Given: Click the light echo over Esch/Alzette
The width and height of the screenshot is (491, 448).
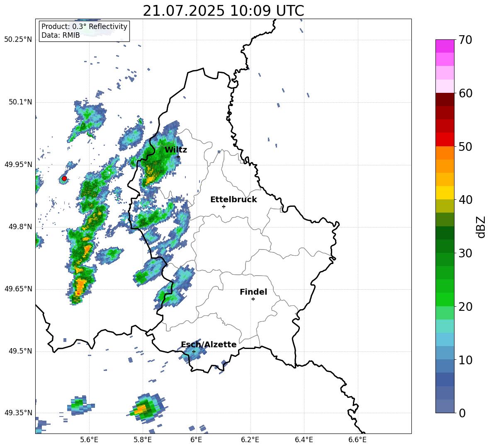Looking at the screenshot, I should point(193,351).
